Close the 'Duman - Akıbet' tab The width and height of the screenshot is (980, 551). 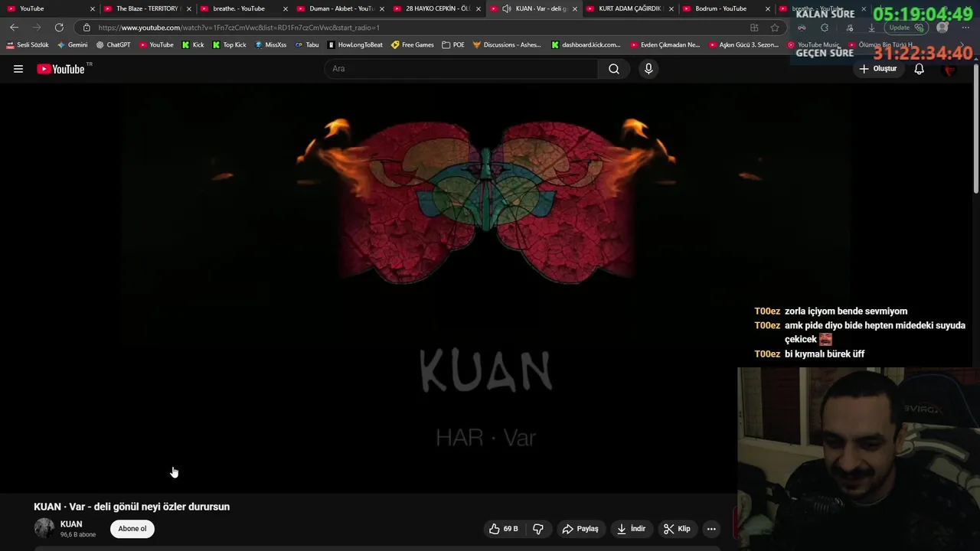click(381, 8)
